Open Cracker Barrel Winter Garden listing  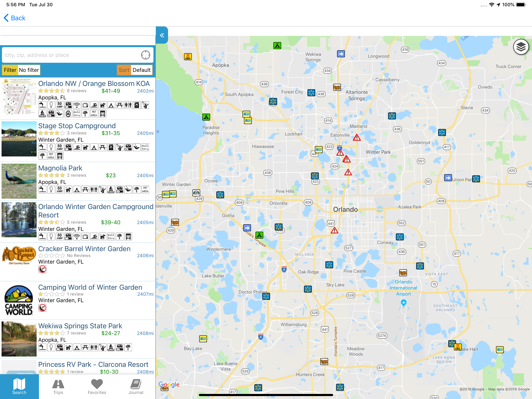[78, 262]
